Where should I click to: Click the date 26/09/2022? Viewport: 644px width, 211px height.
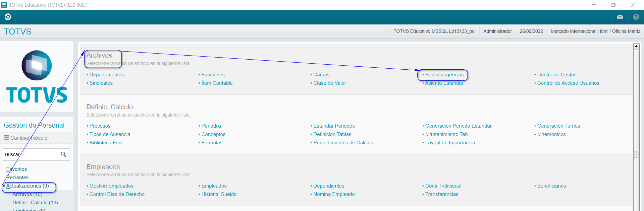click(531, 31)
